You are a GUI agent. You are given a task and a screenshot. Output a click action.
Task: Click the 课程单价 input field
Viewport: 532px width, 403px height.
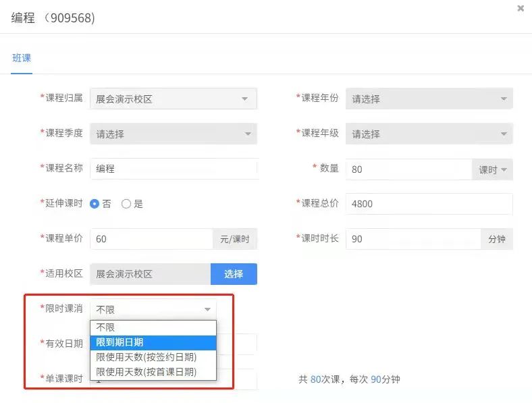pyautogui.click(x=151, y=239)
